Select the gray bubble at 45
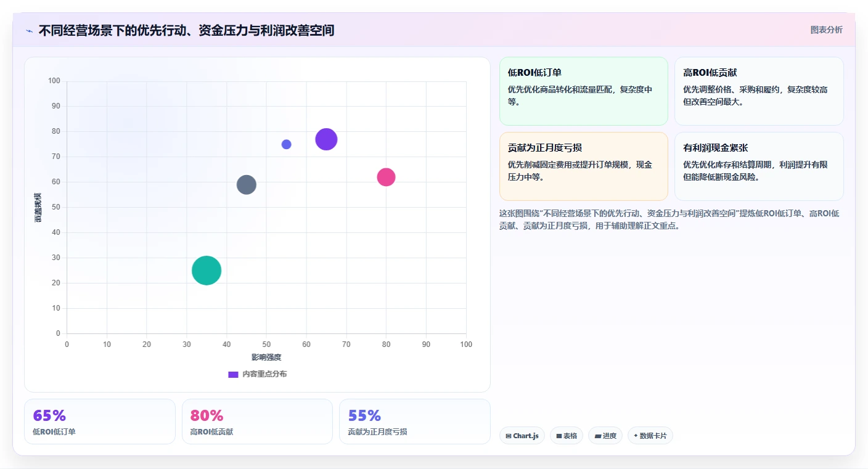The height and width of the screenshot is (469, 868). click(x=247, y=184)
